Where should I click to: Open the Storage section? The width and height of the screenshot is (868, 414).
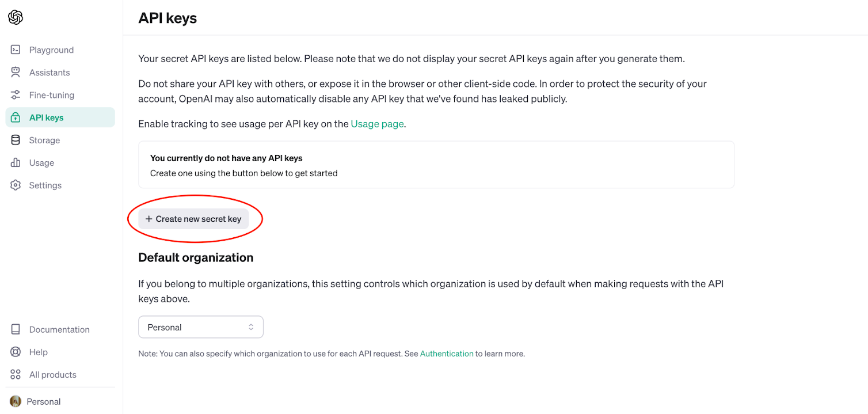pyautogui.click(x=16, y=139)
